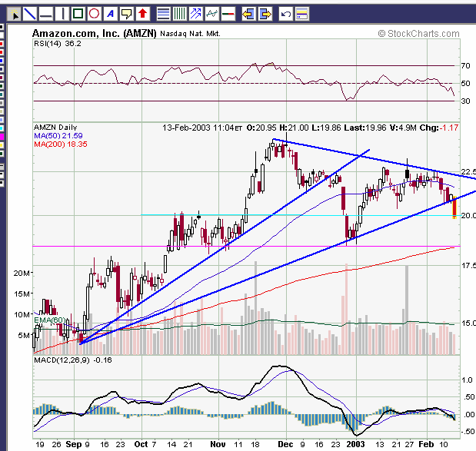The height and width of the screenshot is (451, 476).
Task: Pick the teal color swatch
Action: 2,95
